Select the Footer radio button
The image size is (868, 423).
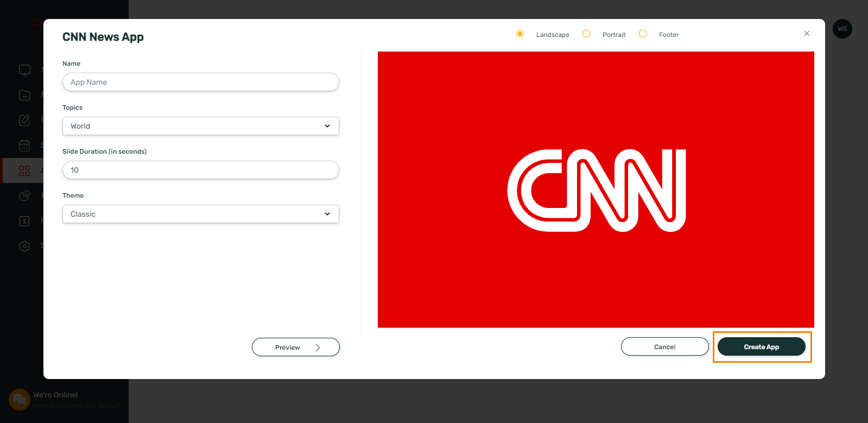tap(643, 34)
